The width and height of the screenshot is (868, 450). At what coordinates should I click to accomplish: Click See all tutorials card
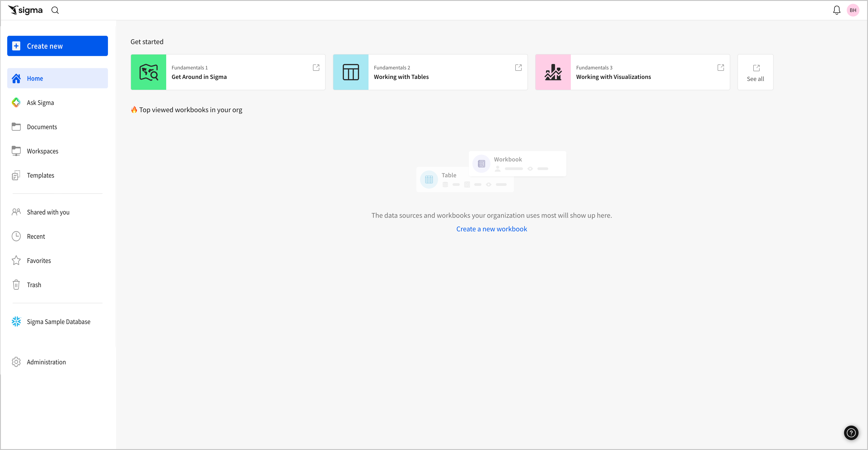755,72
